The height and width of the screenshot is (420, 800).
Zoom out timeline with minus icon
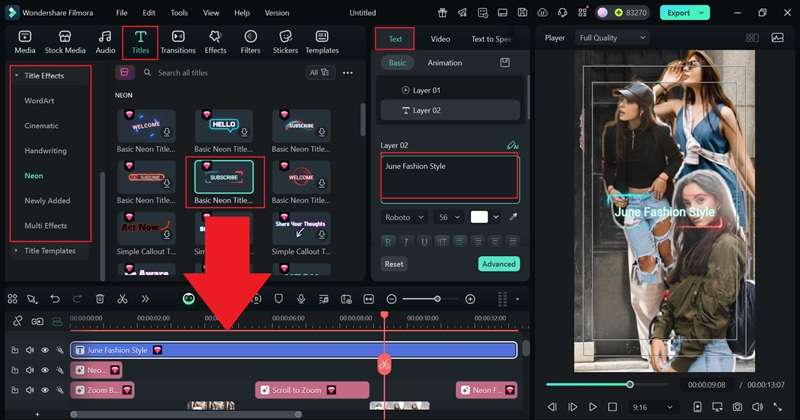point(391,299)
